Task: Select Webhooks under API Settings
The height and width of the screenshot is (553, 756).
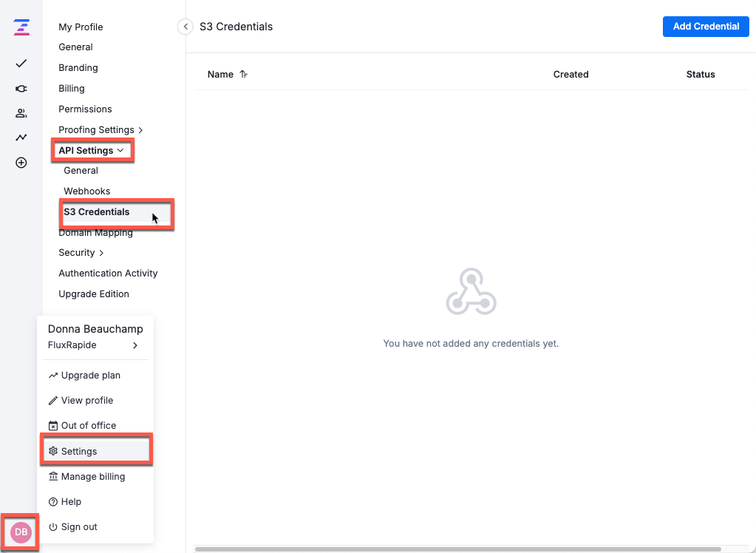Action: click(87, 191)
